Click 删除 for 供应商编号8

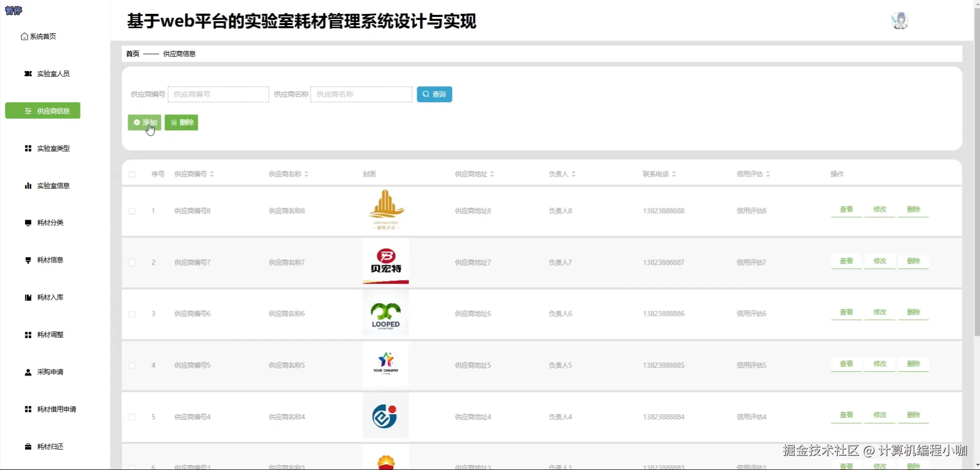(913, 209)
